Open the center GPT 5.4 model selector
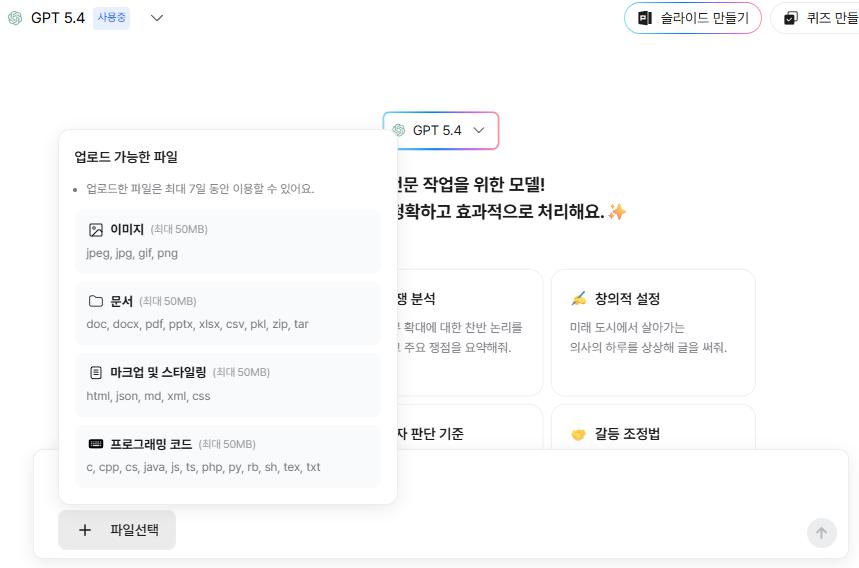The height and width of the screenshot is (568, 859). (x=441, y=130)
